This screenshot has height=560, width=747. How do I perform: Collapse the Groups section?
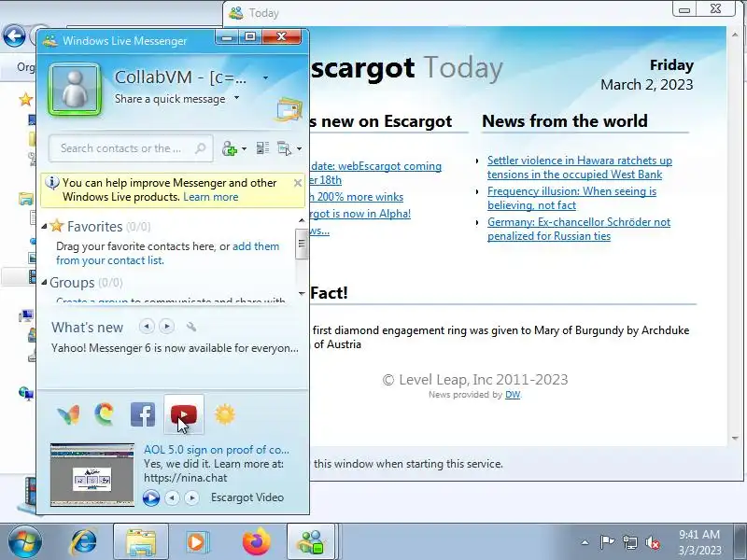[44, 283]
